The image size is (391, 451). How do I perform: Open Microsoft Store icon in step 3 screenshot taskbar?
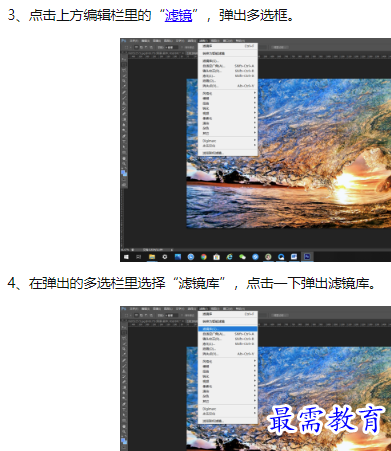217,257
